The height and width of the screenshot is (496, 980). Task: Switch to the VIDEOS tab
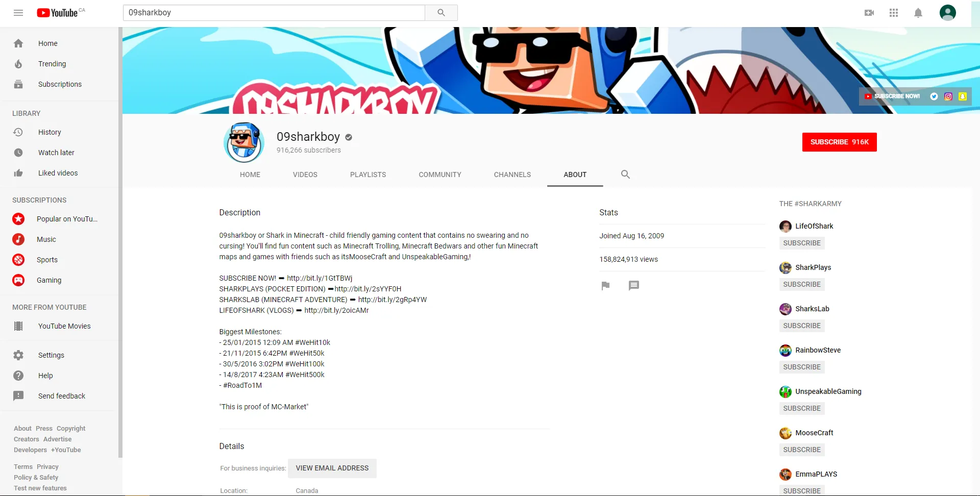(305, 175)
